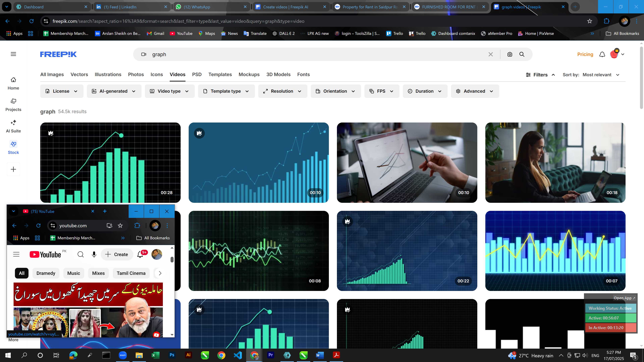Open All Bookmarks folder in main window
Screen dimensions: 644x362
click(623, 34)
